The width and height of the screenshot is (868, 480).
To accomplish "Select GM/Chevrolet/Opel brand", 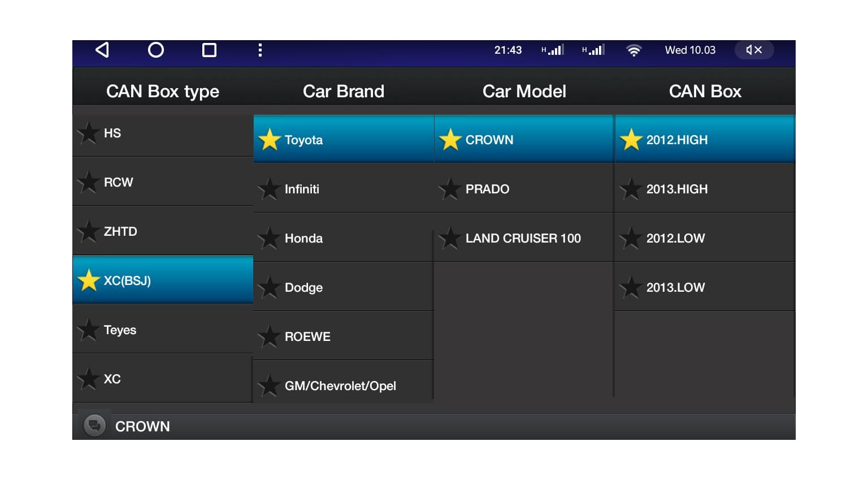I will point(343,386).
